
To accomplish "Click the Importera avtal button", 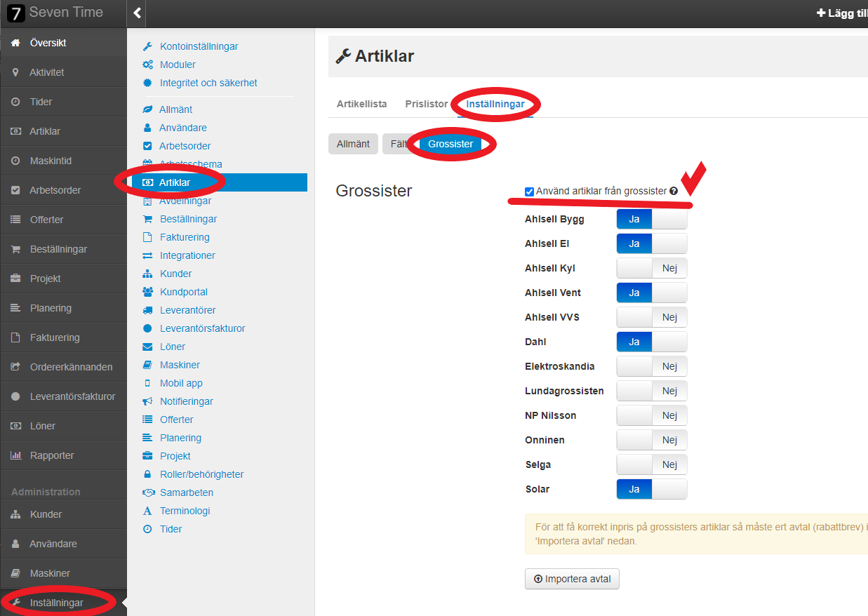I will point(572,580).
